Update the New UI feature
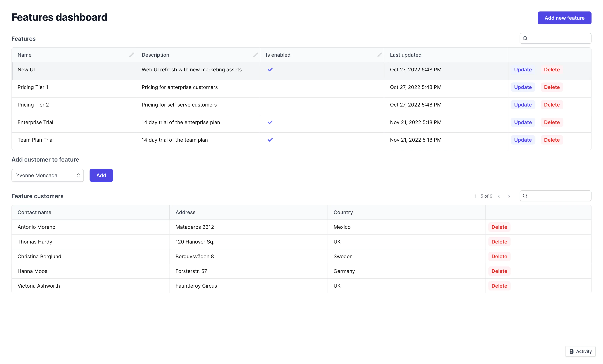The image size is (603, 364). [523, 70]
